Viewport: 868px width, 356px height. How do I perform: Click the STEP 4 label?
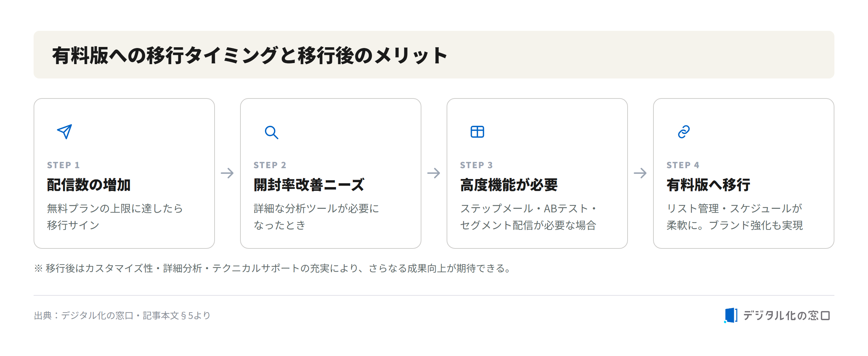click(x=683, y=165)
